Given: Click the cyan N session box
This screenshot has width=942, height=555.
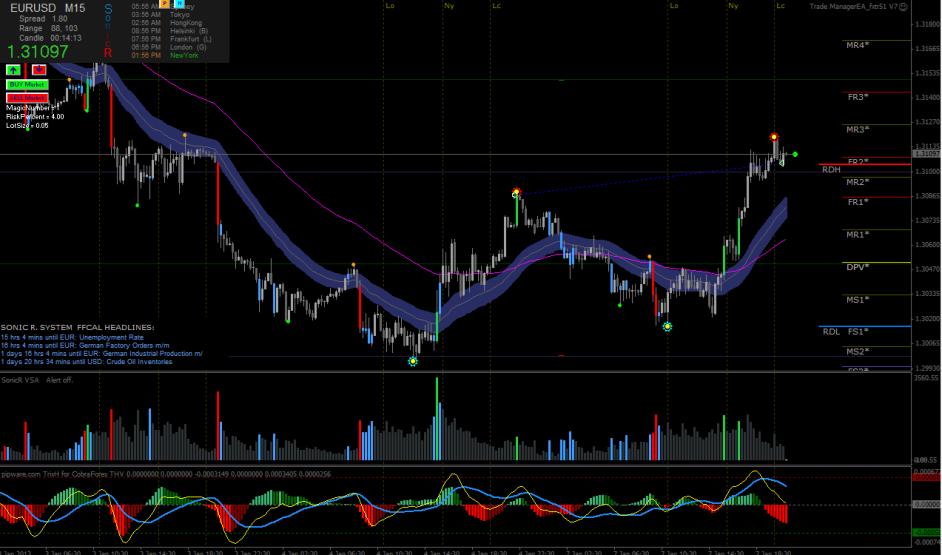Looking at the screenshot, I should click(x=178, y=4).
